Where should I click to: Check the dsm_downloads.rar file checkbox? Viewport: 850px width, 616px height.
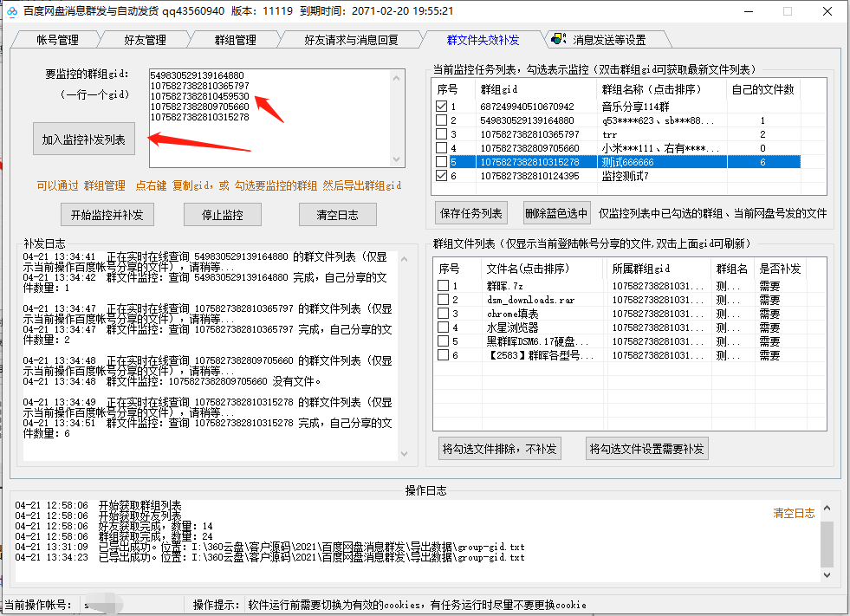click(x=444, y=301)
